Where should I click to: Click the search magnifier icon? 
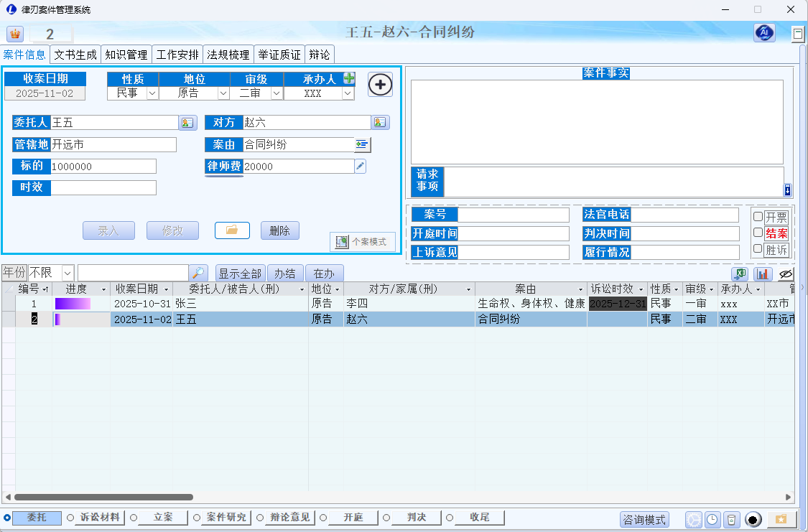199,274
